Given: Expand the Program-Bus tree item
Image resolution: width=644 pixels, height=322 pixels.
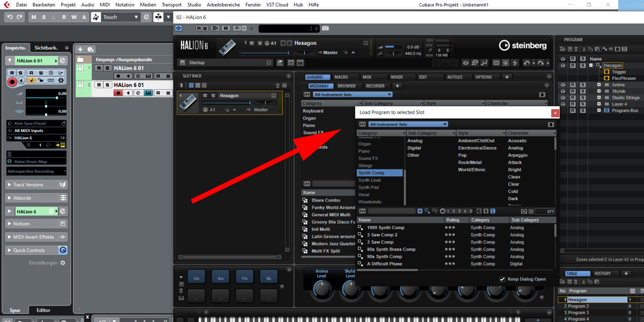Looking at the screenshot, I should [599, 111].
